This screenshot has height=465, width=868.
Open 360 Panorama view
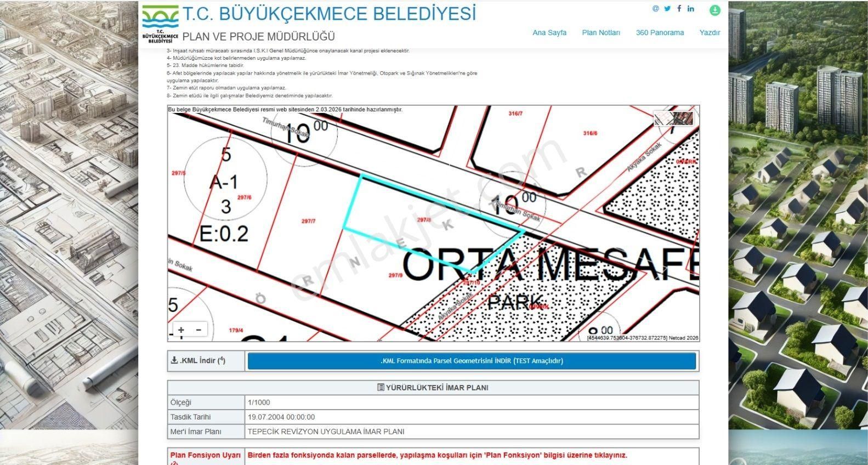660,32
